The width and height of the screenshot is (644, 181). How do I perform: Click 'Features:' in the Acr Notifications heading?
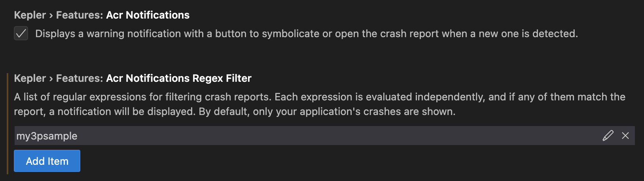coord(80,15)
